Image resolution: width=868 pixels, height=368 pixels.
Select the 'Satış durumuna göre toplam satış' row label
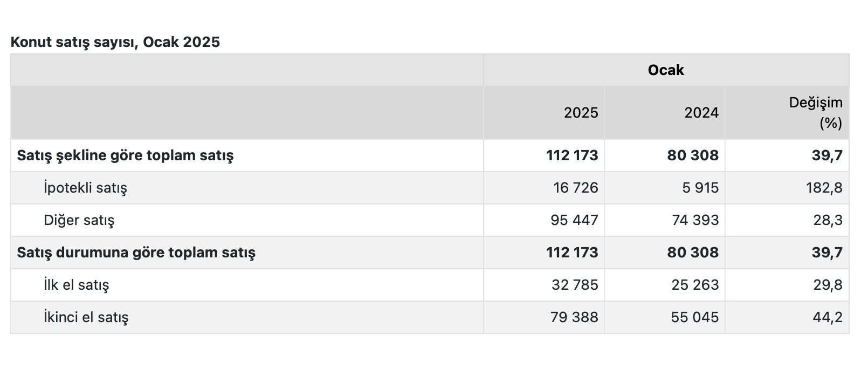tap(136, 253)
